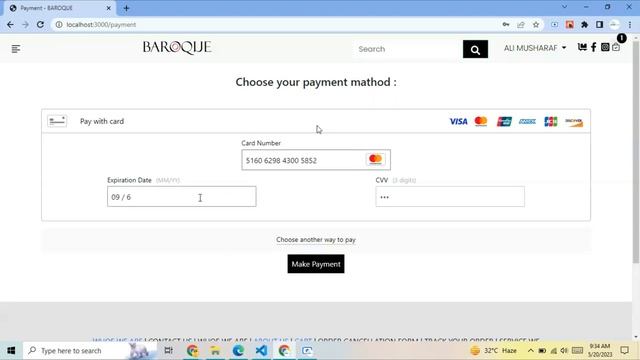Select the Pay with card label
The width and height of the screenshot is (640, 360).
(102, 121)
